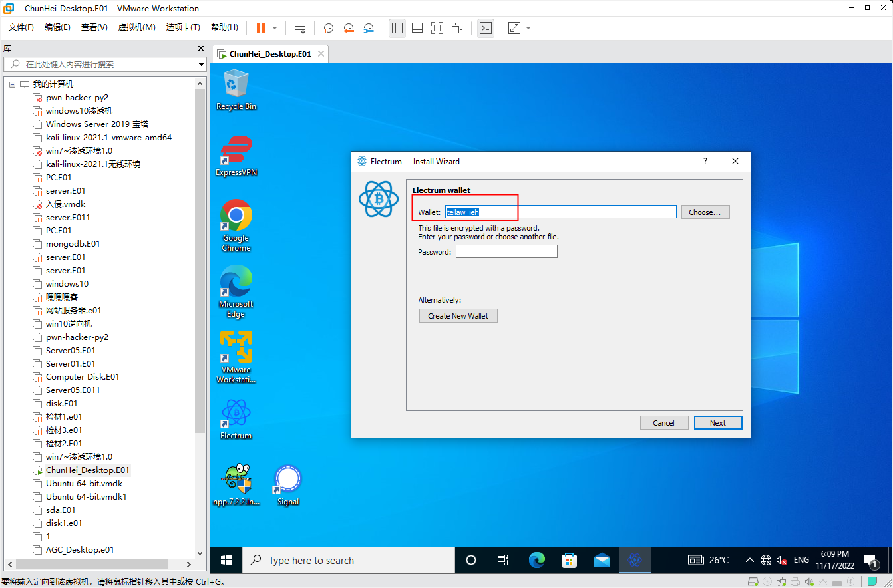This screenshot has width=893, height=588.
Task: Select AGC_Desktop.e01 in the library
Action: click(x=80, y=550)
